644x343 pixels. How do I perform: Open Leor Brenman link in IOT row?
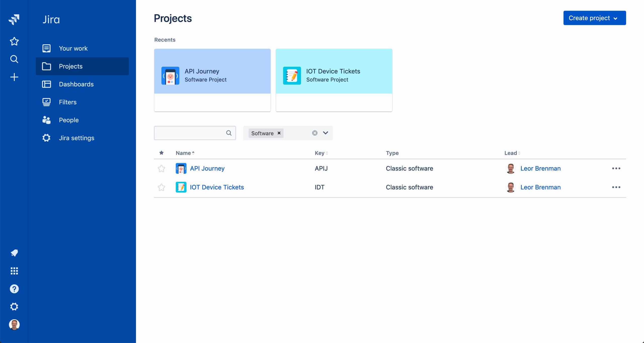[540, 187]
